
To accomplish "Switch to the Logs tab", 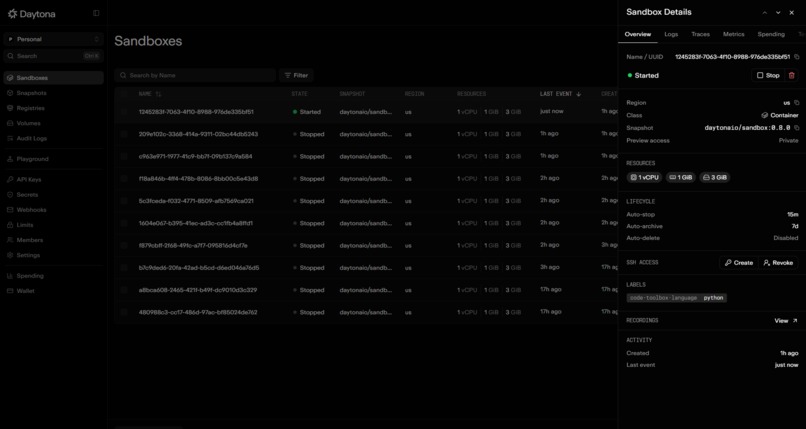I will [671, 34].
